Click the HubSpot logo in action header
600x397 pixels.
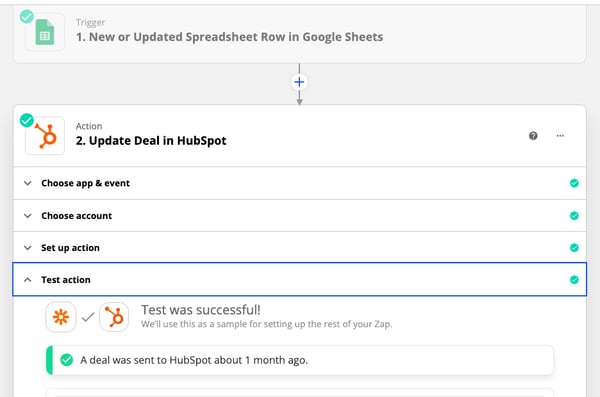pos(45,136)
